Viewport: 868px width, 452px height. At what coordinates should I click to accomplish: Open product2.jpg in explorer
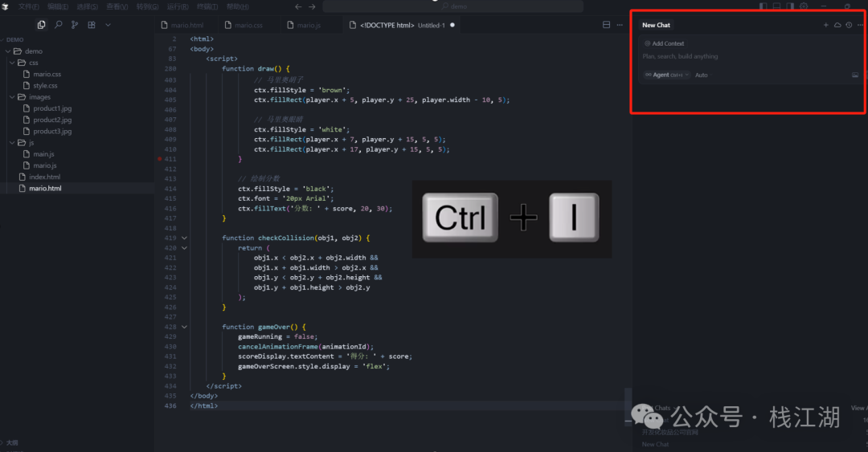(x=77, y=120)
